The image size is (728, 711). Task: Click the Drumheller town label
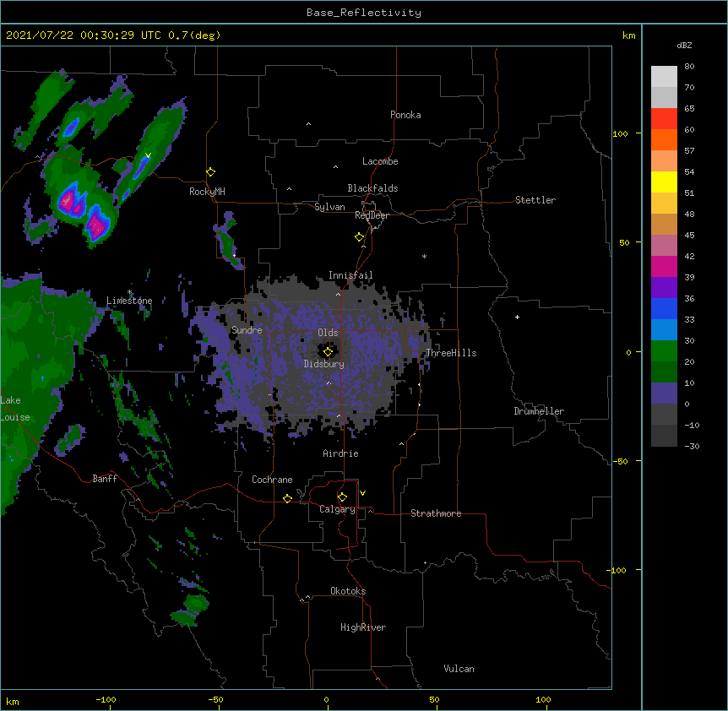pyautogui.click(x=539, y=411)
